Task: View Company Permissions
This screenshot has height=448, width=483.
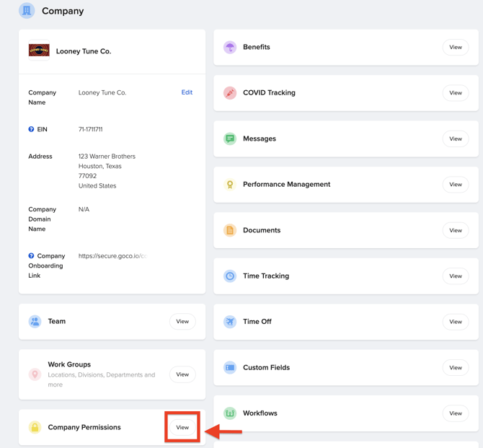Action: 182,427
